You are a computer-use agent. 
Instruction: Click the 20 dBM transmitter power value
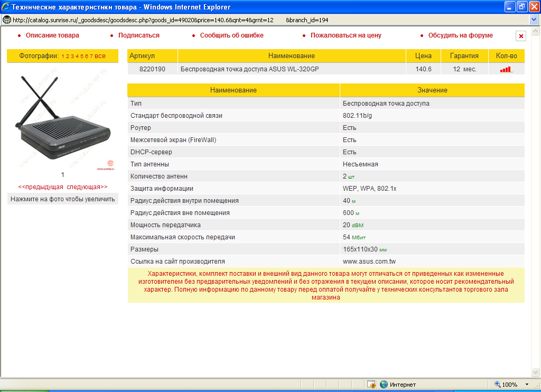353,225
